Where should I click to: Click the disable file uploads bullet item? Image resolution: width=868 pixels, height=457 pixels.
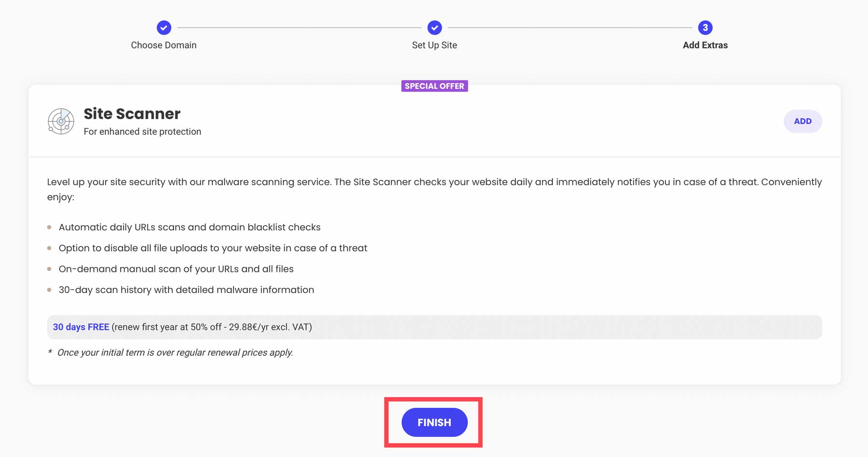click(213, 248)
